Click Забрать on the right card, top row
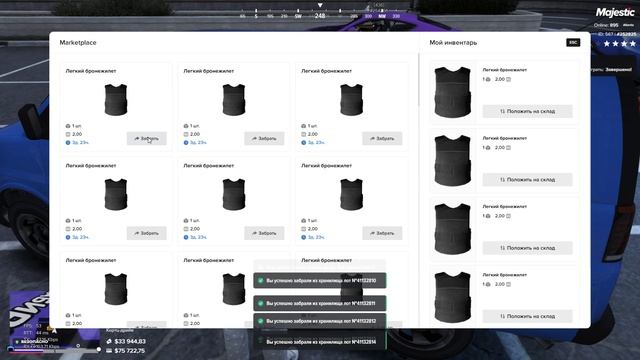 click(x=382, y=138)
